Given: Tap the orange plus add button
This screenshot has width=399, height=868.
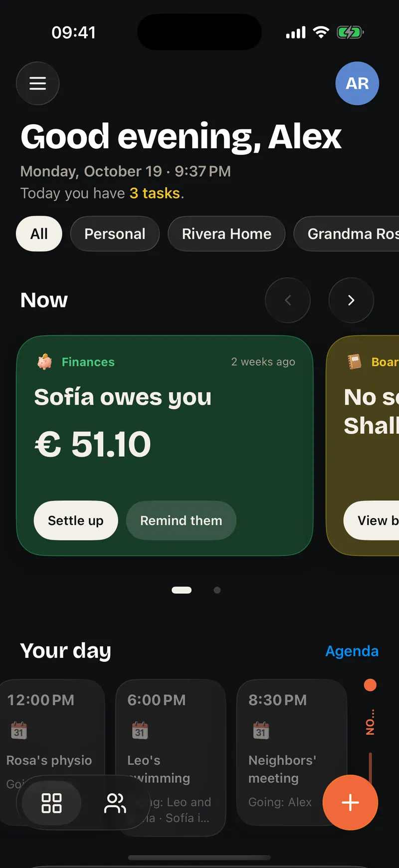Looking at the screenshot, I should point(350,803).
